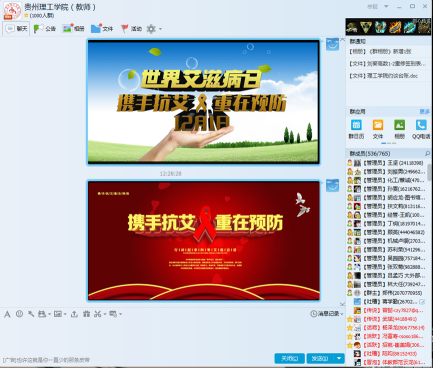Click avatar of 群主 owner row
The image size is (433, 368).
click(x=357, y=293)
